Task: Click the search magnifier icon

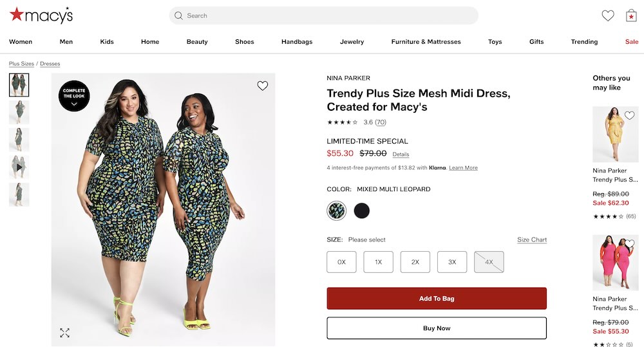Action: pyautogui.click(x=179, y=15)
